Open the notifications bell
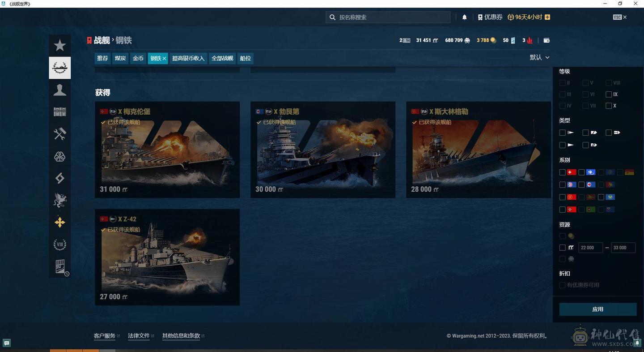The image size is (644, 352). [x=464, y=17]
